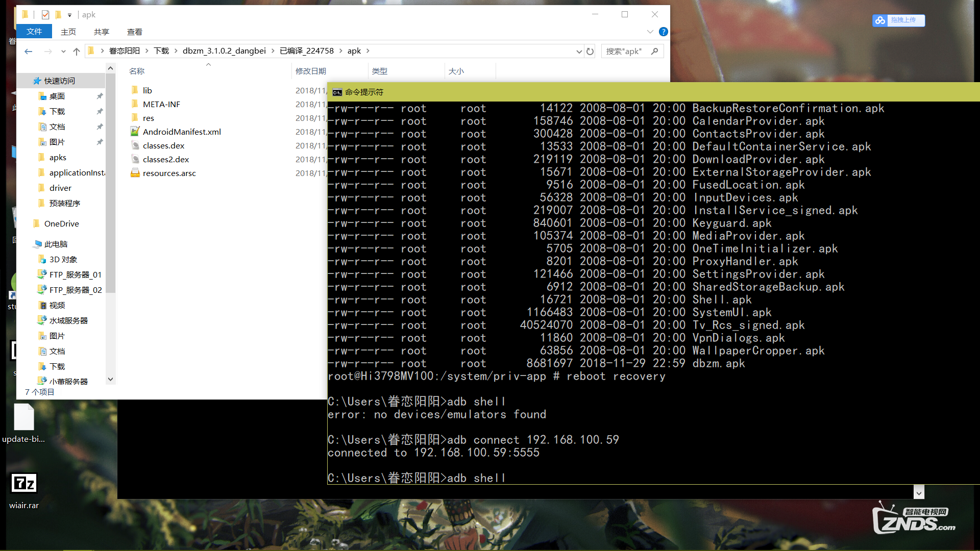This screenshot has width=980, height=551.
Task: Expand the ribbon with the chevron
Action: click(x=650, y=32)
